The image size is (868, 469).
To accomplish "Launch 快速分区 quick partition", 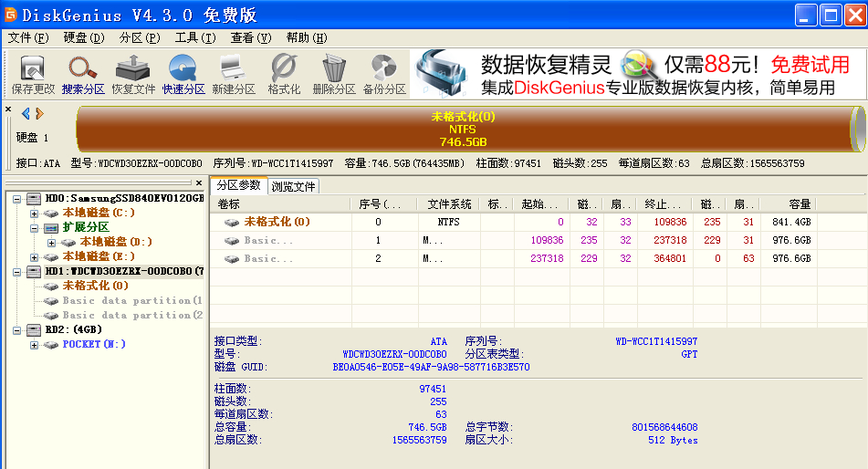I will click(183, 75).
